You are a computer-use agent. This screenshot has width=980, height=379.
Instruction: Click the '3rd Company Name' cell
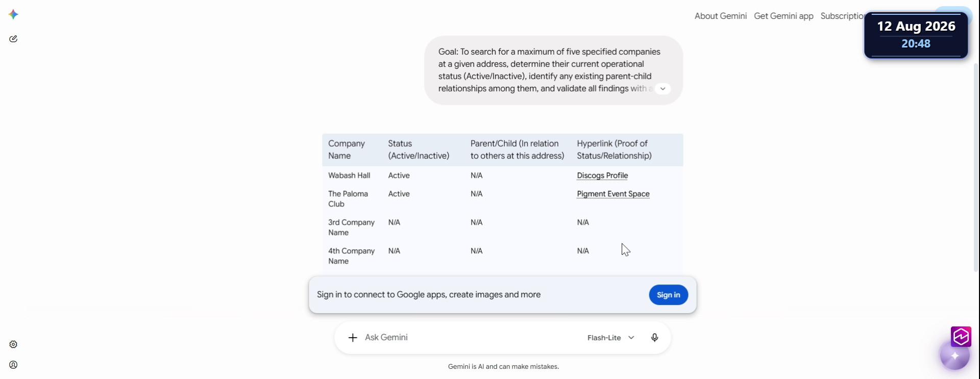coord(351,227)
